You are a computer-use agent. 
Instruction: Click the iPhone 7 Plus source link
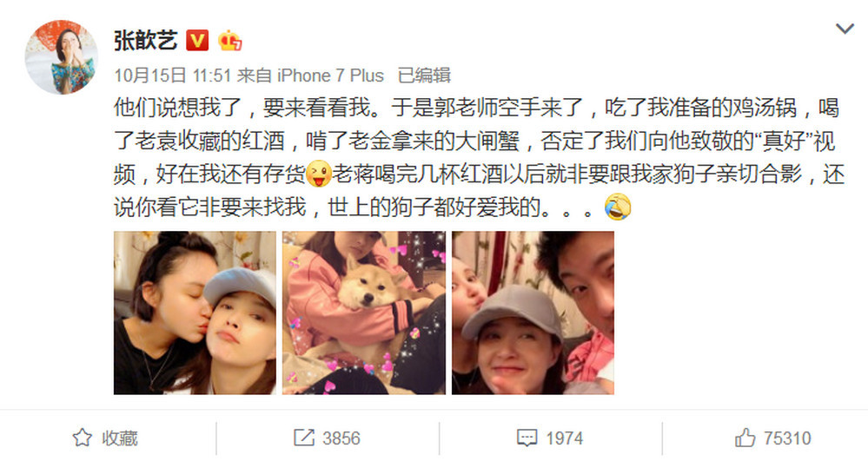[330, 76]
